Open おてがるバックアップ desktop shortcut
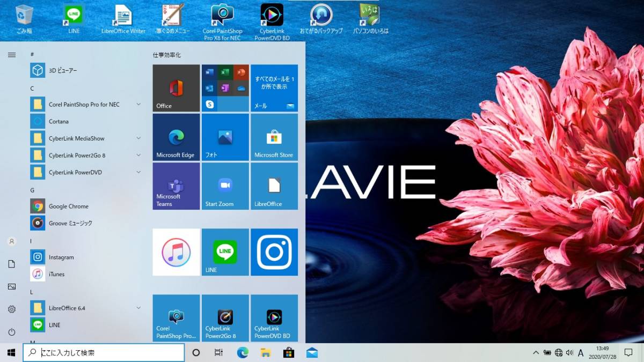This screenshot has width=644, height=362. point(321,19)
